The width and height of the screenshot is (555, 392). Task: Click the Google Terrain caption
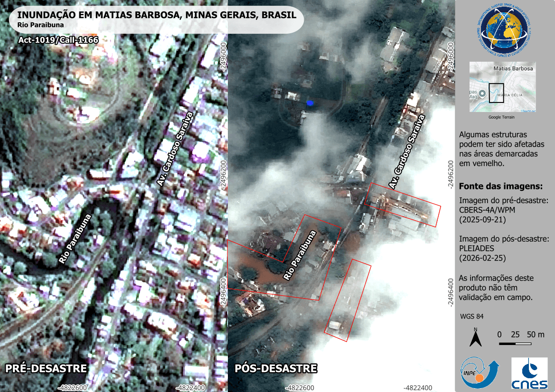[502, 117]
